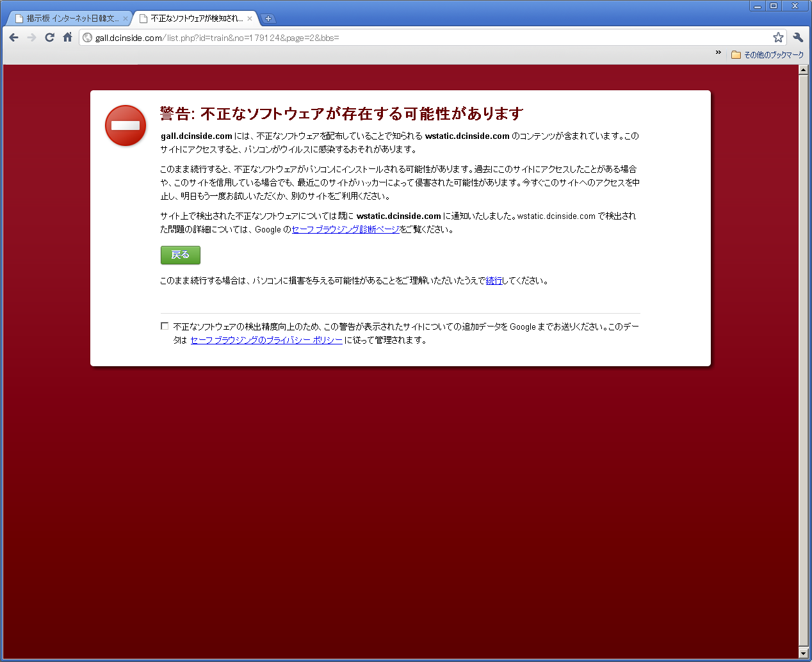The height and width of the screenshot is (662, 812).
Task: Expand the bookmarks bar overflow chevron
Action: click(x=719, y=53)
